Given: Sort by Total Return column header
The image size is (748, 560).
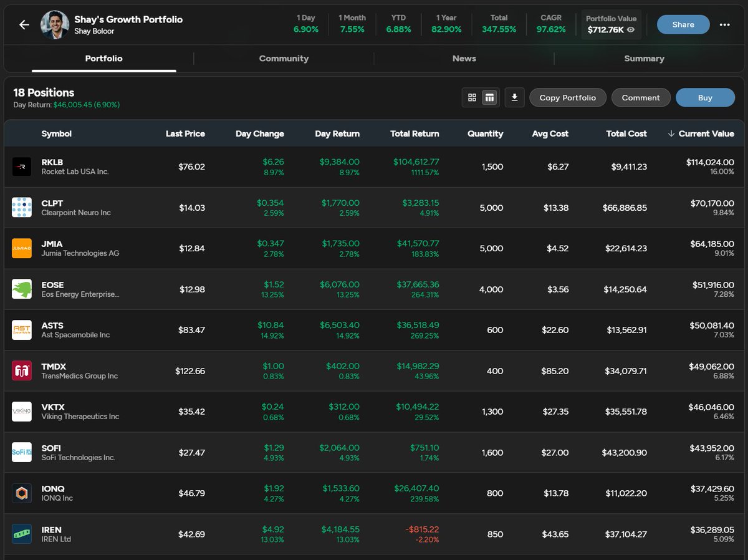Looking at the screenshot, I should point(415,133).
